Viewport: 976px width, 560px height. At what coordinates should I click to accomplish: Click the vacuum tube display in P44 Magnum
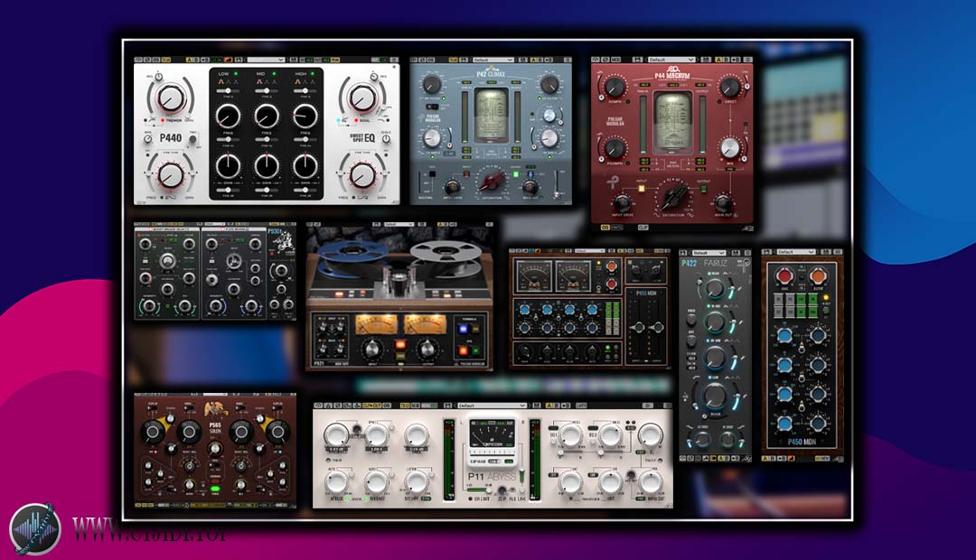(673, 123)
